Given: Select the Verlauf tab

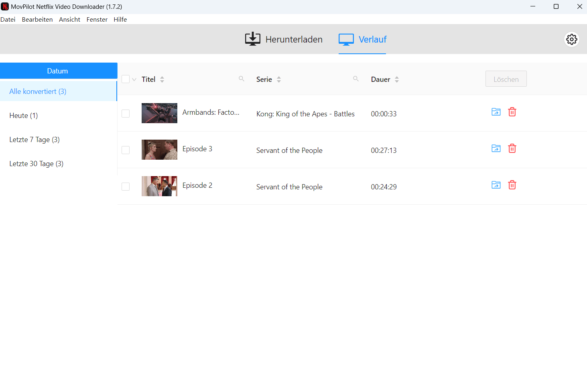Looking at the screenshot, I should [x=362, y=39].
